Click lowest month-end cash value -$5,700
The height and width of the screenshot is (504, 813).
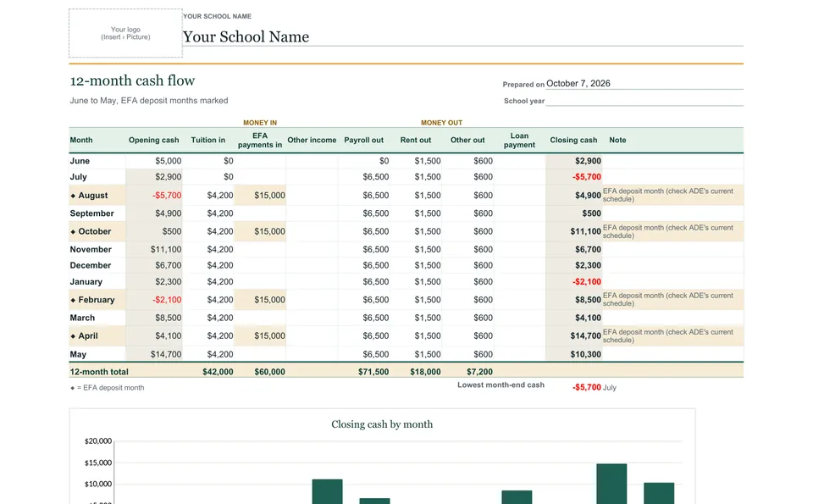[587, 387]
